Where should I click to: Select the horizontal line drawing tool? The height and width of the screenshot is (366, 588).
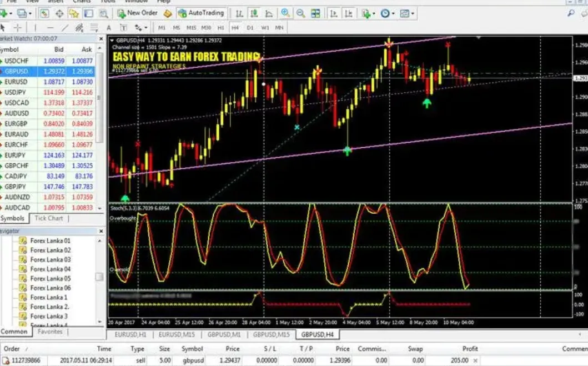click(50, 27)
